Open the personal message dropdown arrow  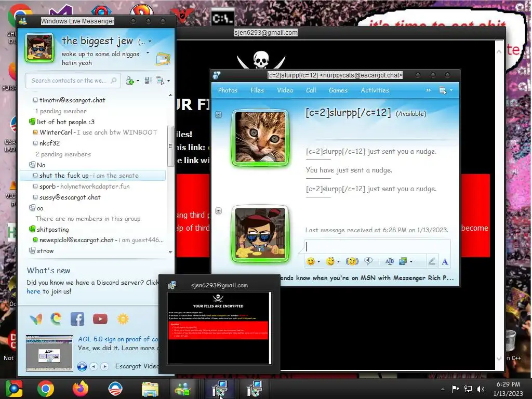pyautogui.click(x=148, y=53)
